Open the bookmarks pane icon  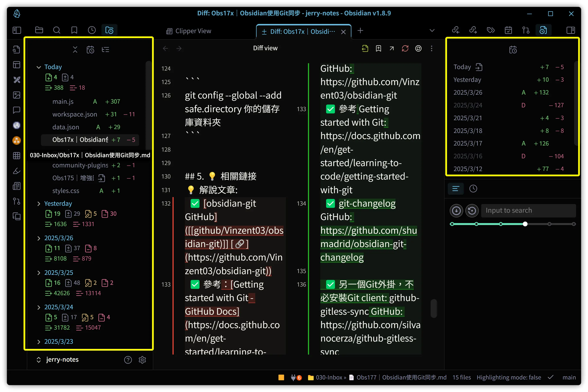pyautogui.click(x=74, y=30)
